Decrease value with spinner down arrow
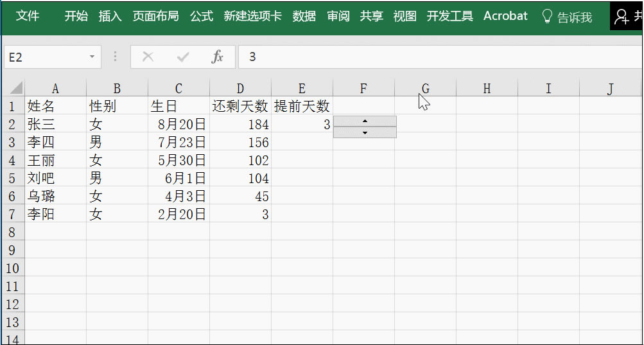 pos(365,132)
